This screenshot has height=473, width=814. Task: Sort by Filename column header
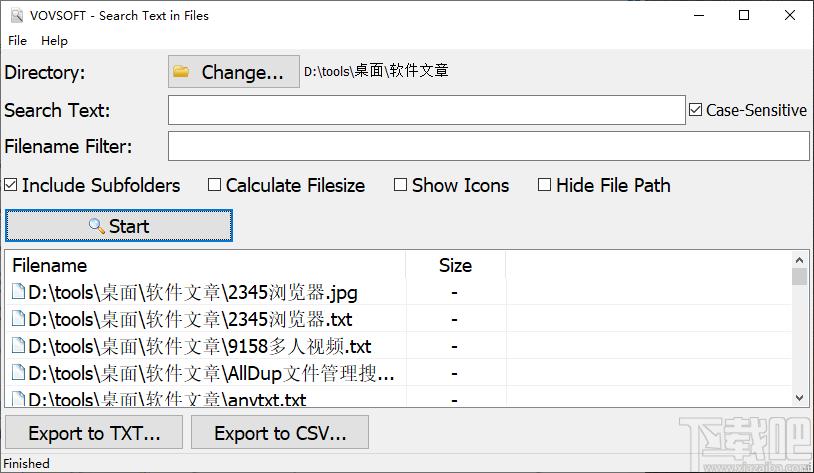click(206, 265)
